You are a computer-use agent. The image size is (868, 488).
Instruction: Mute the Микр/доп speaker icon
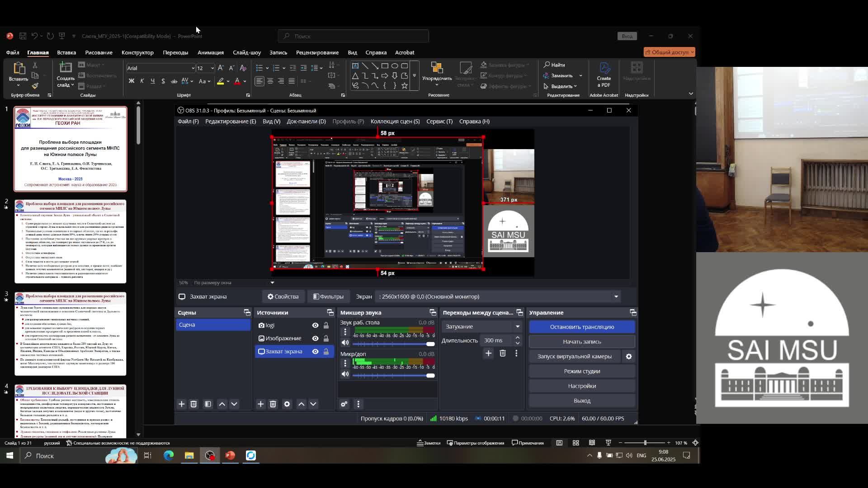345,374
